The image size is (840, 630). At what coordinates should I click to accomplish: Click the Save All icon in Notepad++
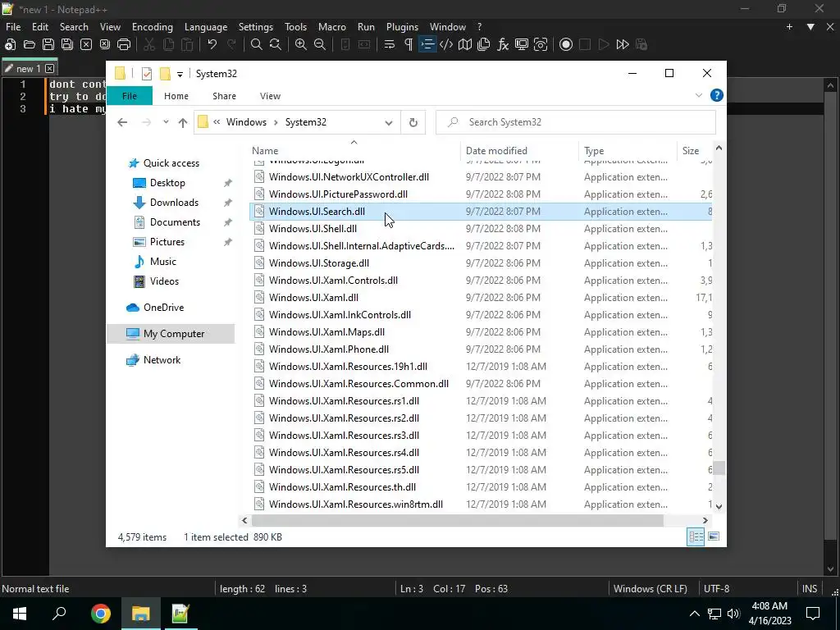click(67, 44)
